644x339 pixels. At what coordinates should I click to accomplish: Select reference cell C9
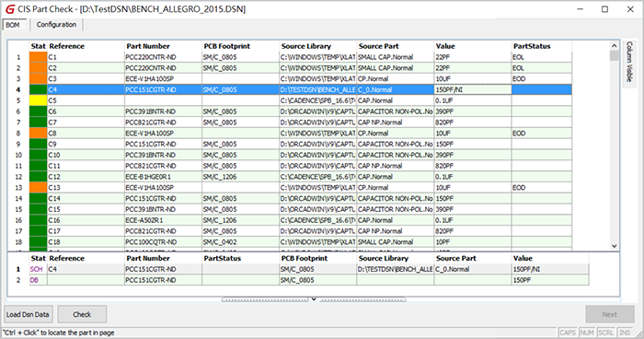click(86, 145)
